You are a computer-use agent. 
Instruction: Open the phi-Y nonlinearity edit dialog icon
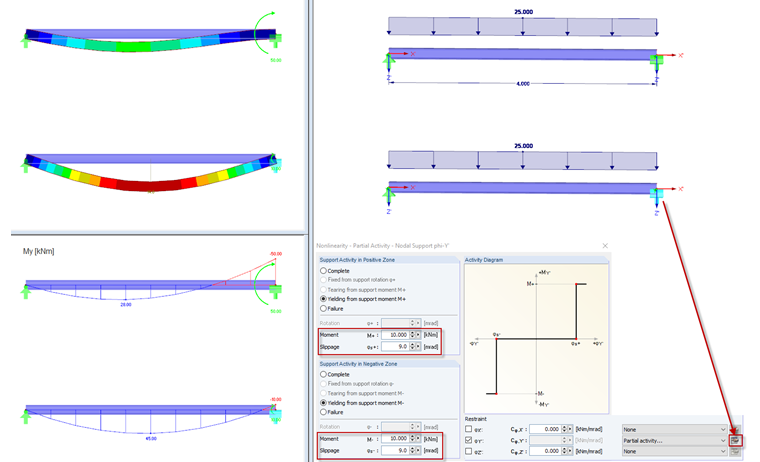[735, 440]
